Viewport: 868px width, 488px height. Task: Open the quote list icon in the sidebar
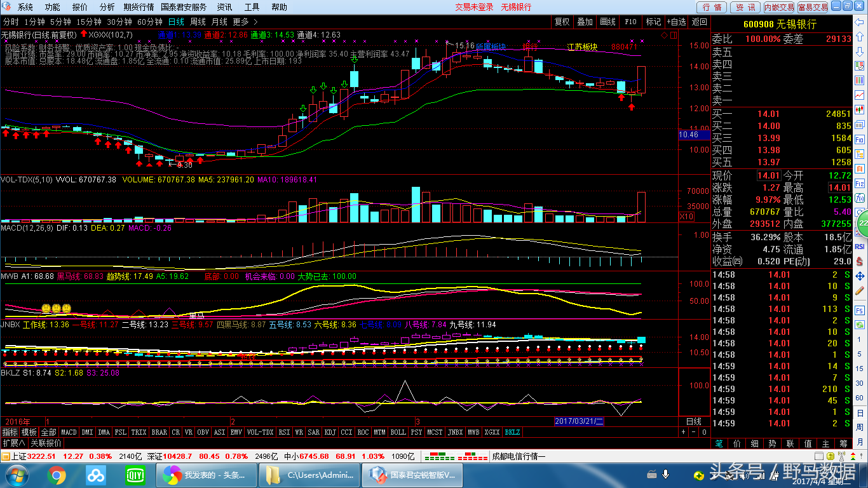click(x=860, y=66)
